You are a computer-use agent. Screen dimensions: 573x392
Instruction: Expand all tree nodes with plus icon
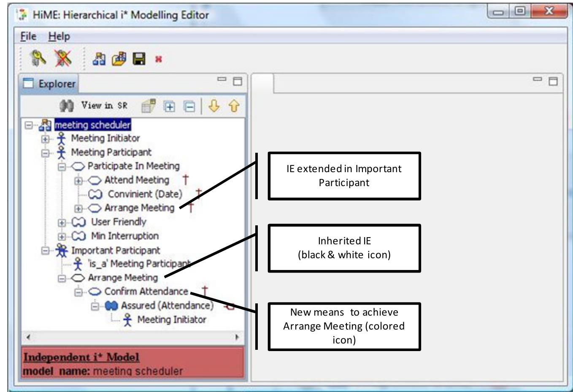tap(169, 107)
